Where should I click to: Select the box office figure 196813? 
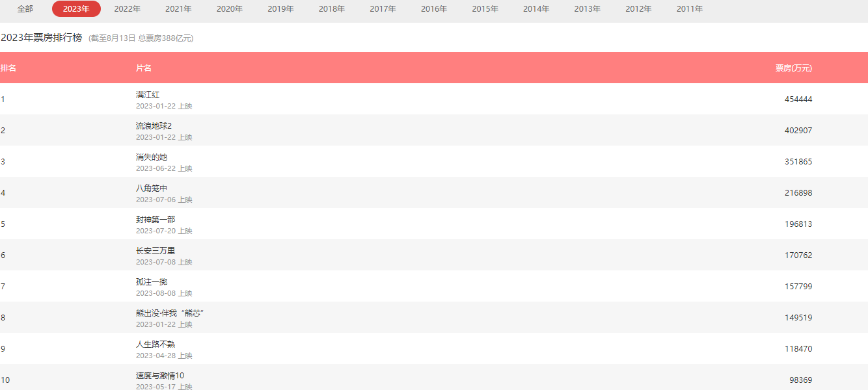(798, 224)
